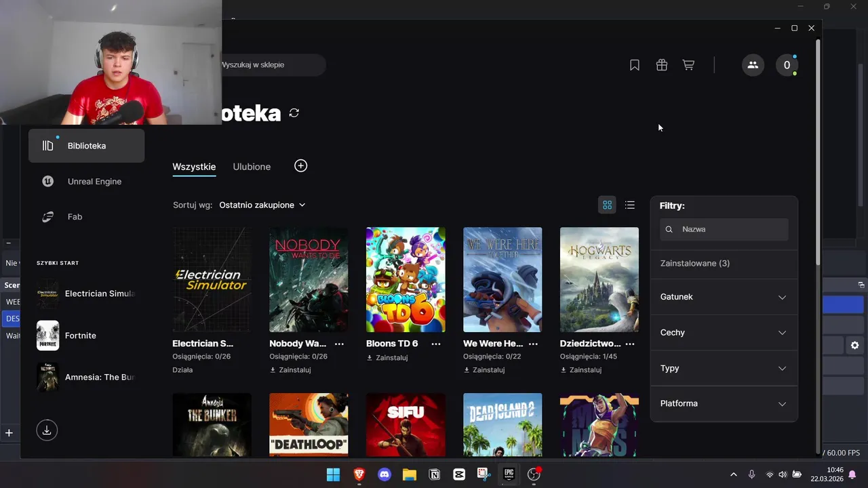Open CapCut from taskbar
This screenshot has height=488, width=868.
click(459, 474)
